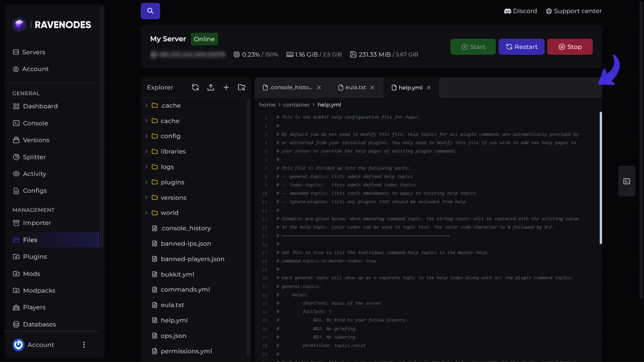The height and width of the screenshot is (362, 644).
Task: Refresh the Explorer file list
Action: click(x=195, y=87)
